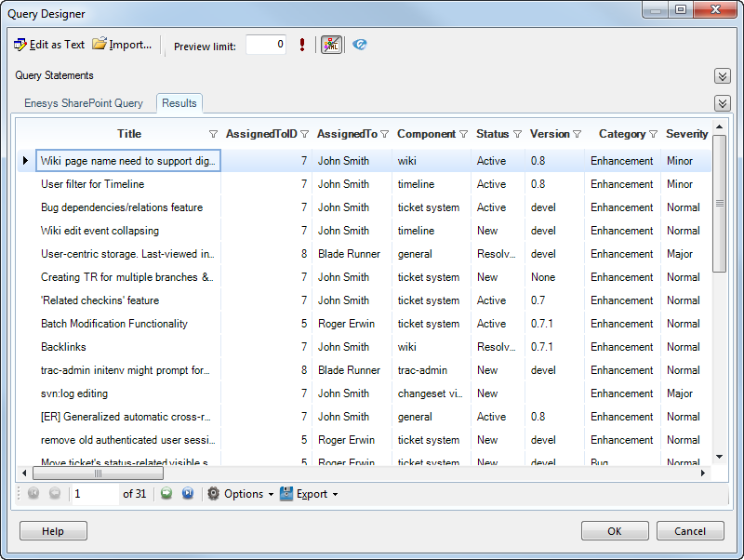Open filter for Title column
The height and width of the screenshot is (560, 744).
click(x=213, y=134)
